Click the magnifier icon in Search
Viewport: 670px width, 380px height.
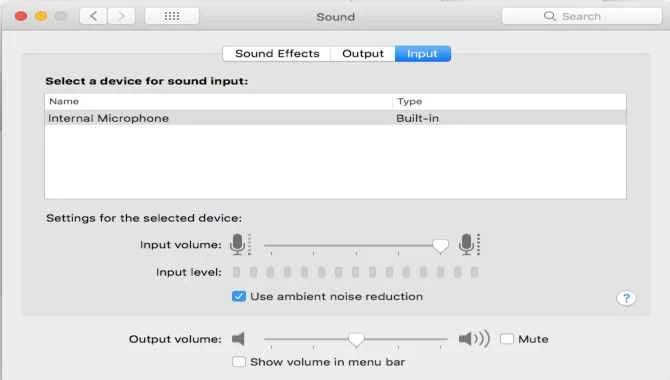550,16
